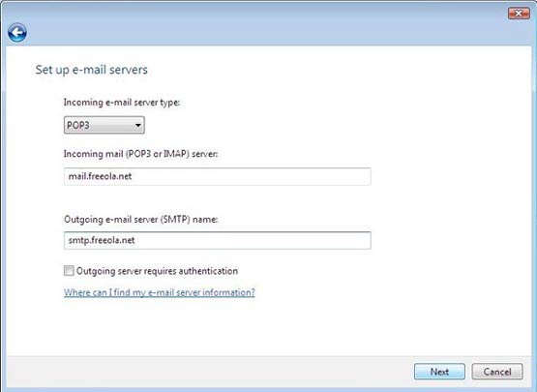Enable outgoing server requires authentication checkbox
The width and height of the screenshot is (537, 392).
click(x=69, y=271)
